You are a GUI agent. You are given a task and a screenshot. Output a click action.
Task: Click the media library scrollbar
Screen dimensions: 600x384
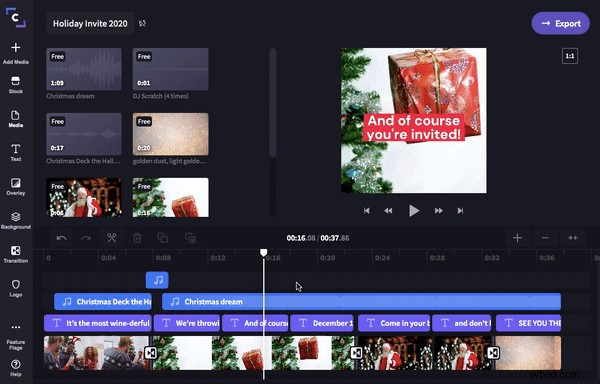272,103
